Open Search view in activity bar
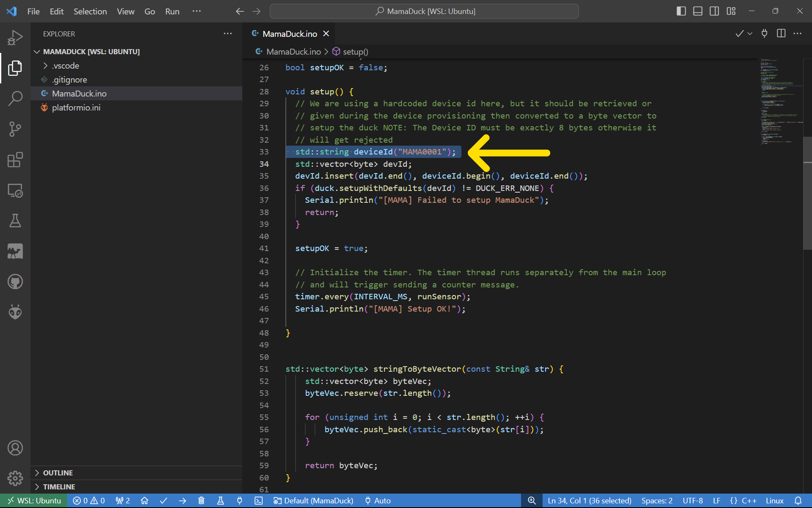The width and height of the screenshot is (812, 508). [15, 99]
